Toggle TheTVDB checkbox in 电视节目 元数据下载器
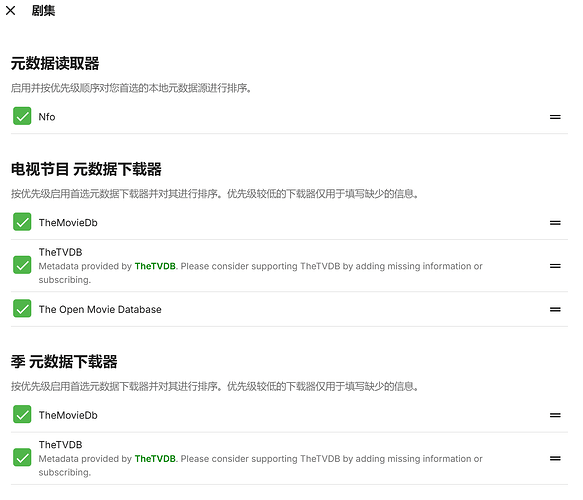This screenshot has width=583, height=500. pos(22,265)
